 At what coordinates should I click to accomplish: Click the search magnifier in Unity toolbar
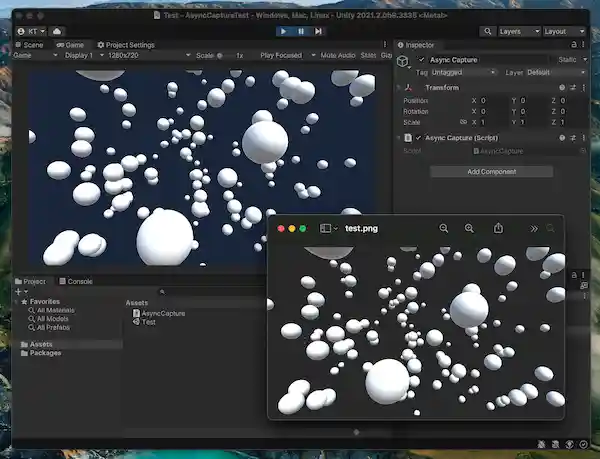(488, 31)
